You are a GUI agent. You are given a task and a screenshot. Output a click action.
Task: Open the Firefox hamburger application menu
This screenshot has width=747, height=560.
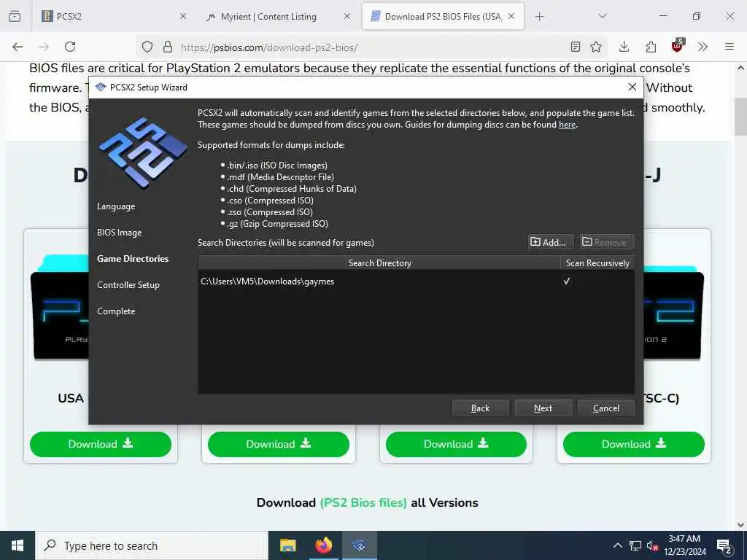[x=729, y=47]
